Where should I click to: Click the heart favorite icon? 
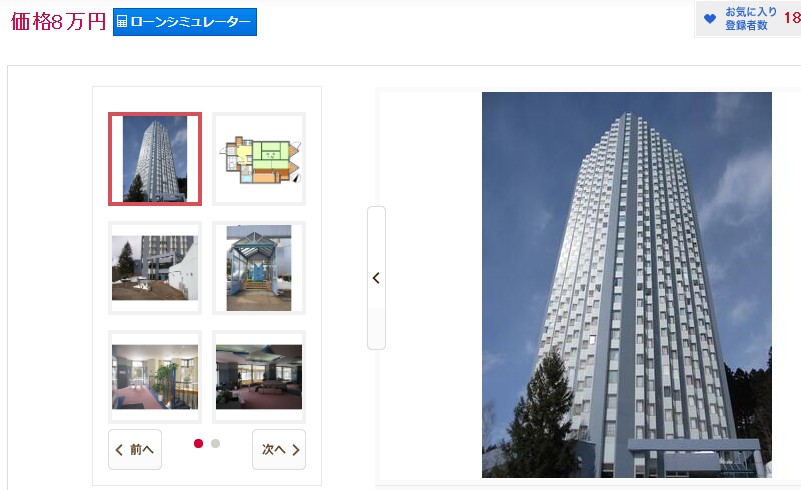tap(710, 19)
